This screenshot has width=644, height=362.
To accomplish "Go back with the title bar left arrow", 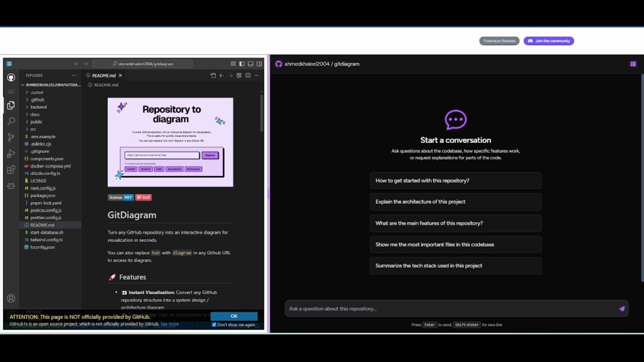I will coord(76,64).
